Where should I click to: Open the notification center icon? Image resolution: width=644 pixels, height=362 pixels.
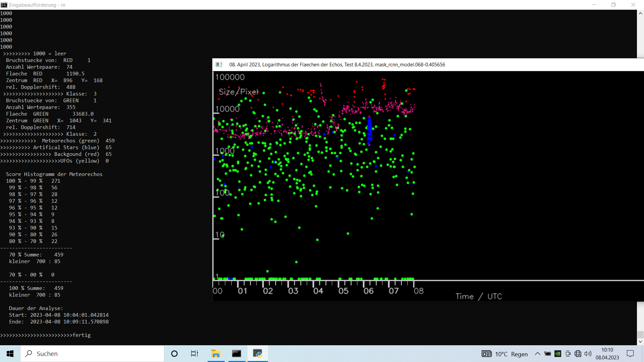[630, 354]
